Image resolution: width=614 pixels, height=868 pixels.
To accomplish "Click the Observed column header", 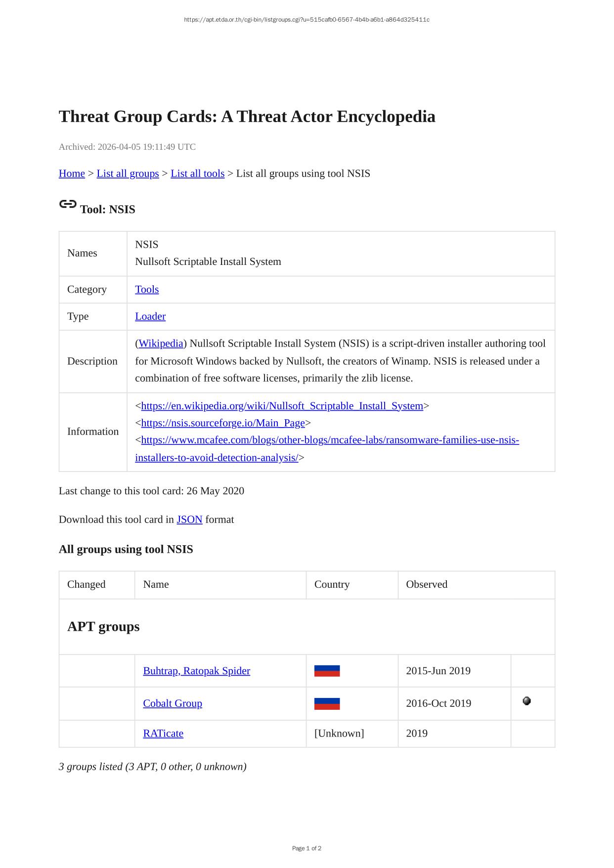I will pos(427,584).
